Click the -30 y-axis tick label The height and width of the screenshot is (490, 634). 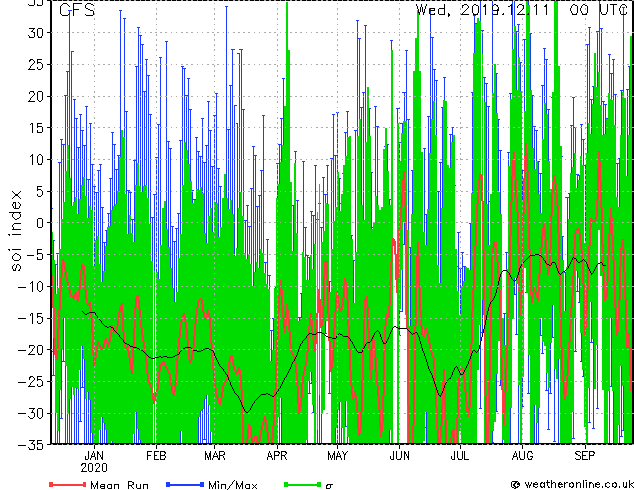[32, 413]
